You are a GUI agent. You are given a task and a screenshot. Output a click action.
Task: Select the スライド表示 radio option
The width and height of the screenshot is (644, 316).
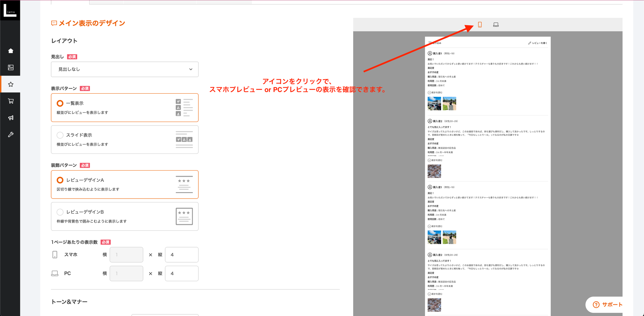[x=60, y=135]
